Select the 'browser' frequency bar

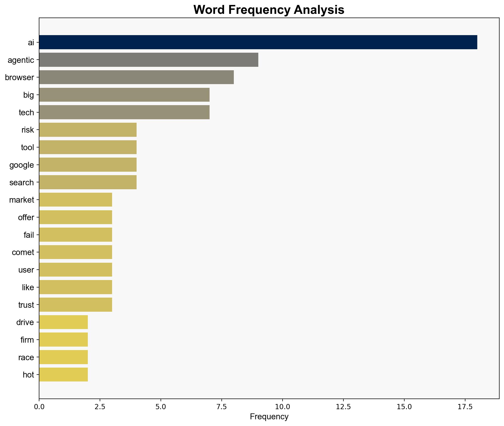click(136, 77)
